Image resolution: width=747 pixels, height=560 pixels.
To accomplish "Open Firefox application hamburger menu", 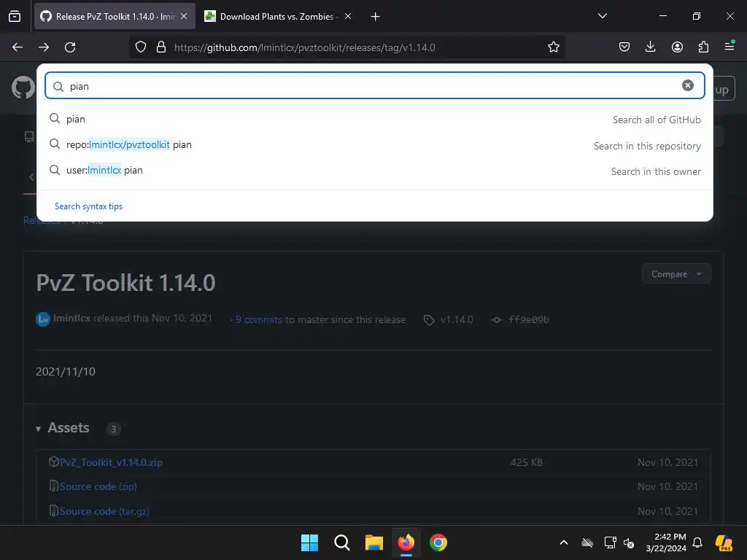I will coord(729,47).
